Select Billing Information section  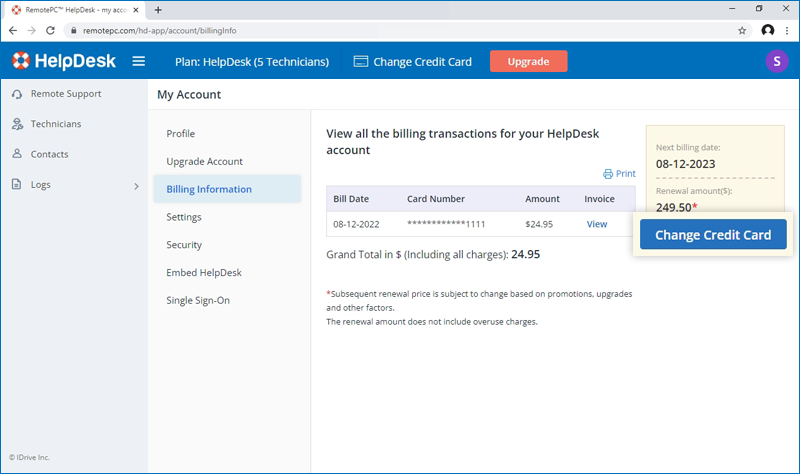point(227,189)
